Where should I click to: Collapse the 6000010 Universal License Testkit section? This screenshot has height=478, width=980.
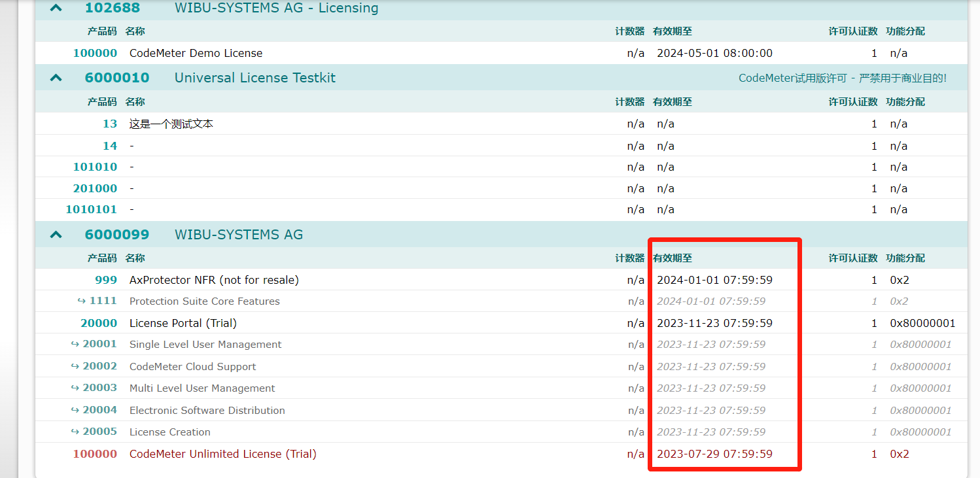click(x=56, y=78)
